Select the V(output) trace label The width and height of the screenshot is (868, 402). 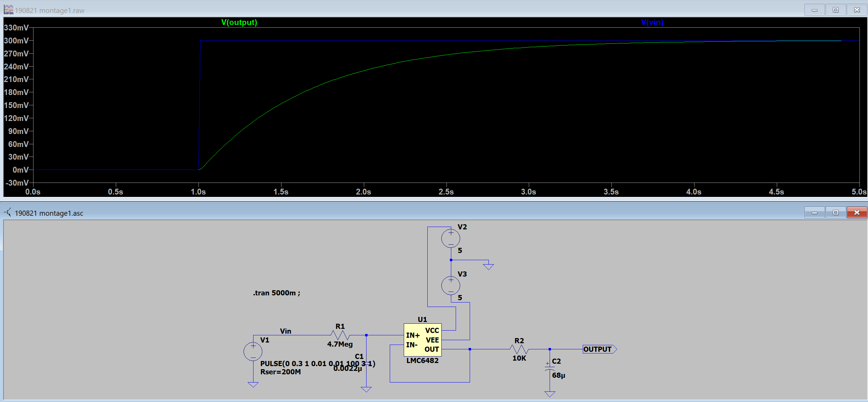pyautogui.click(x=239, y=23)
